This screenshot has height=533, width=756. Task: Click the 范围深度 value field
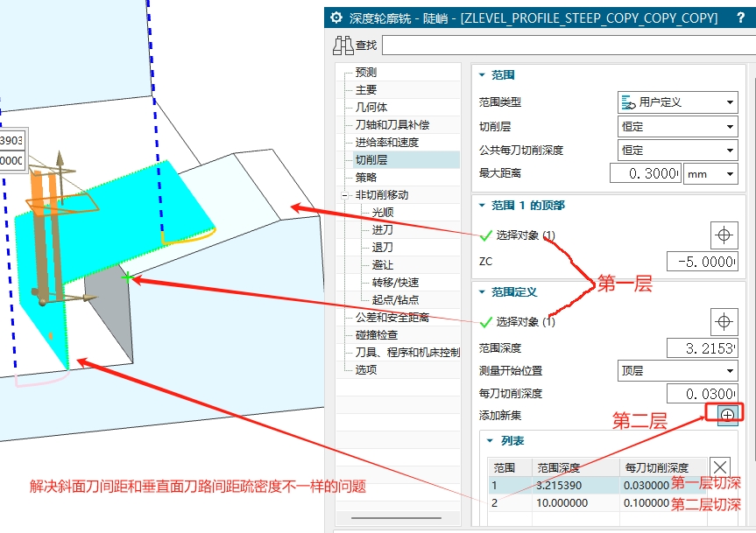click(702, 348)
